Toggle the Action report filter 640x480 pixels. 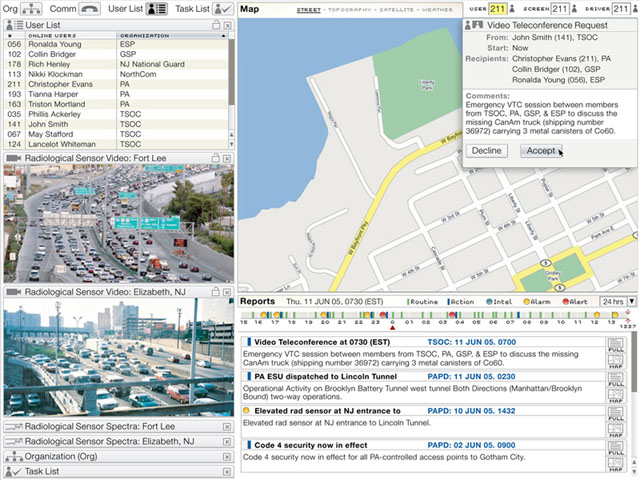[x=461, y=302]
